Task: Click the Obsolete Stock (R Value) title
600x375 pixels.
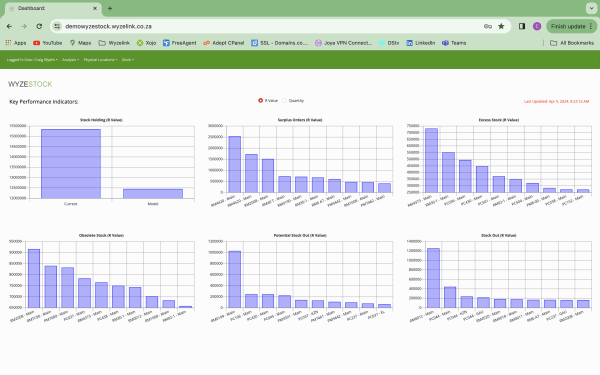Action: click(x=101, y=235)
